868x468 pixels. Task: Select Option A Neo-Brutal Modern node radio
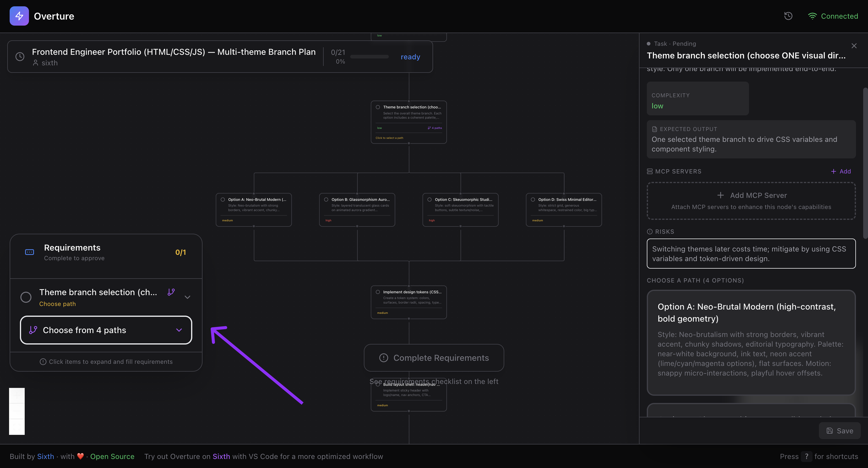click(223, 199)
